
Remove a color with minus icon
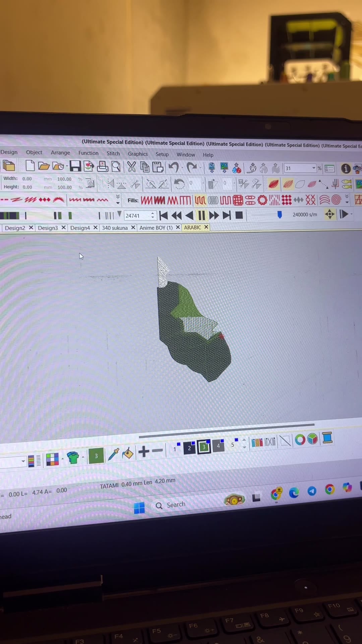(x=157, y=450)
